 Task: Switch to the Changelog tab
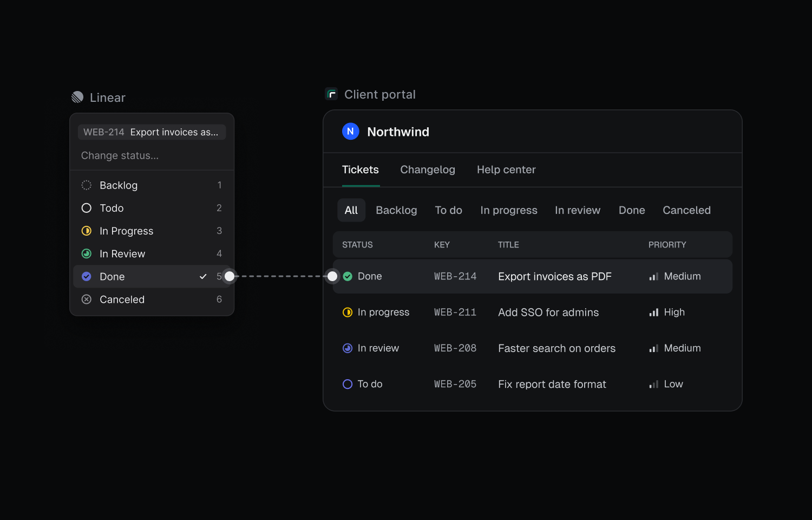coord(428,170)
